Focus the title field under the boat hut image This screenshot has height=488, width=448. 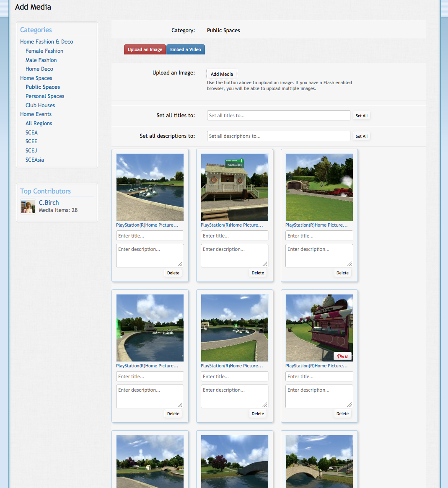tap(235, 235)
